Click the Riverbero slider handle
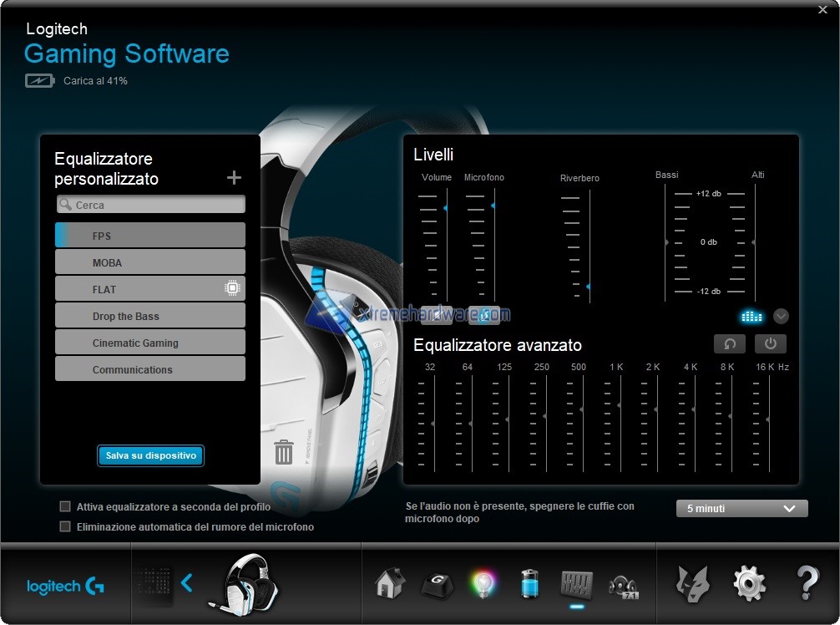 click(588, 287)
